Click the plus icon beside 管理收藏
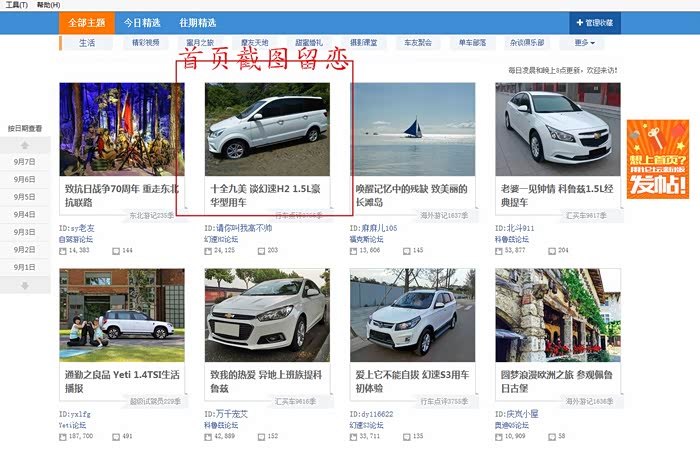This screenshot has width=700, height=454. point(579,22)
